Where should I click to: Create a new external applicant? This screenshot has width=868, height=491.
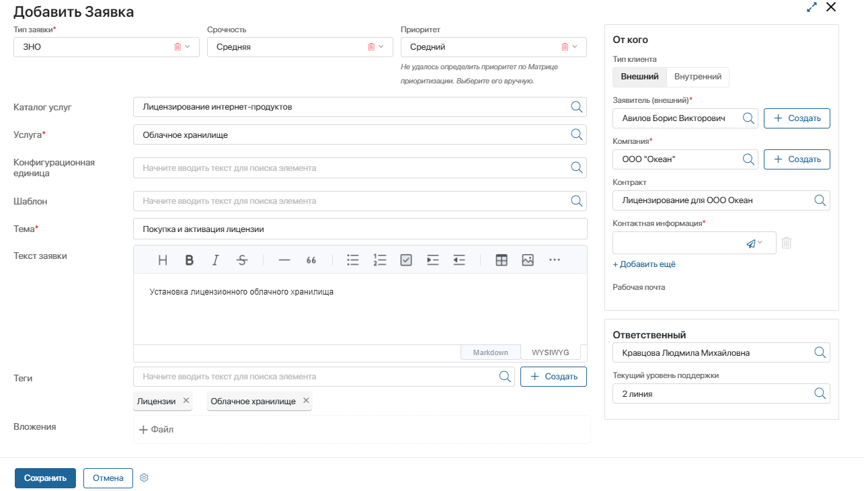(797, 118)
